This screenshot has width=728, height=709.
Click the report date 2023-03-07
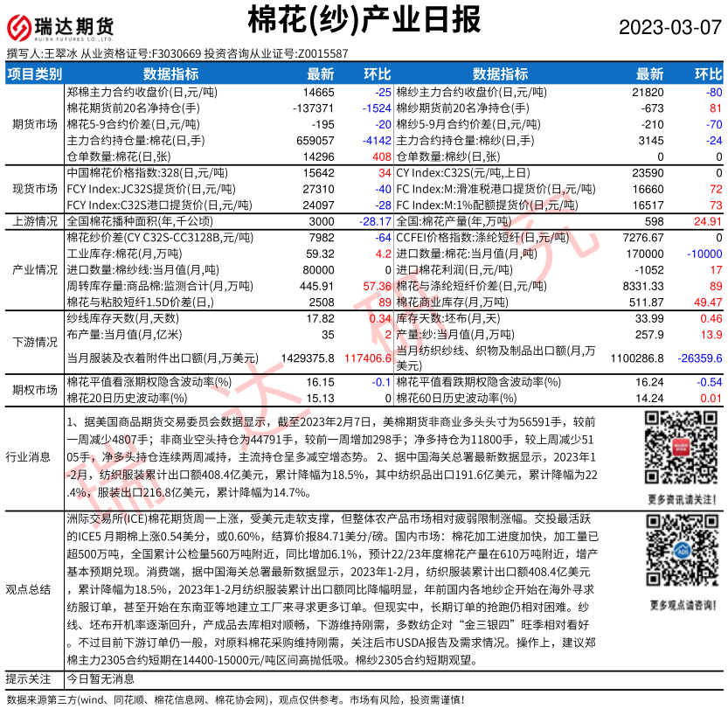671,26
